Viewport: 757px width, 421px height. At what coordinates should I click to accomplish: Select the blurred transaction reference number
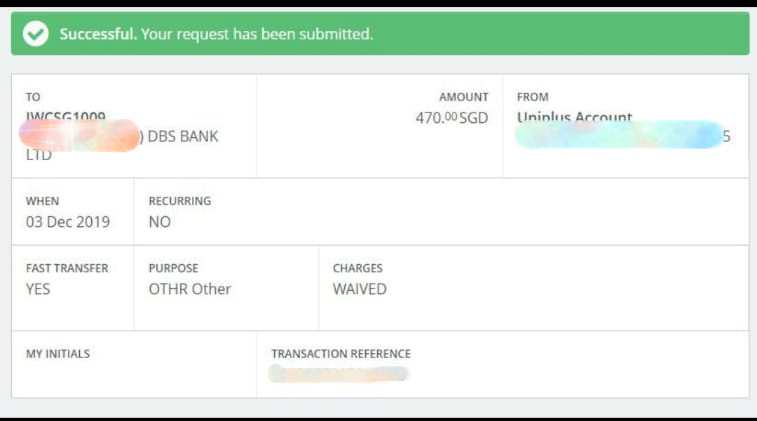340,374
